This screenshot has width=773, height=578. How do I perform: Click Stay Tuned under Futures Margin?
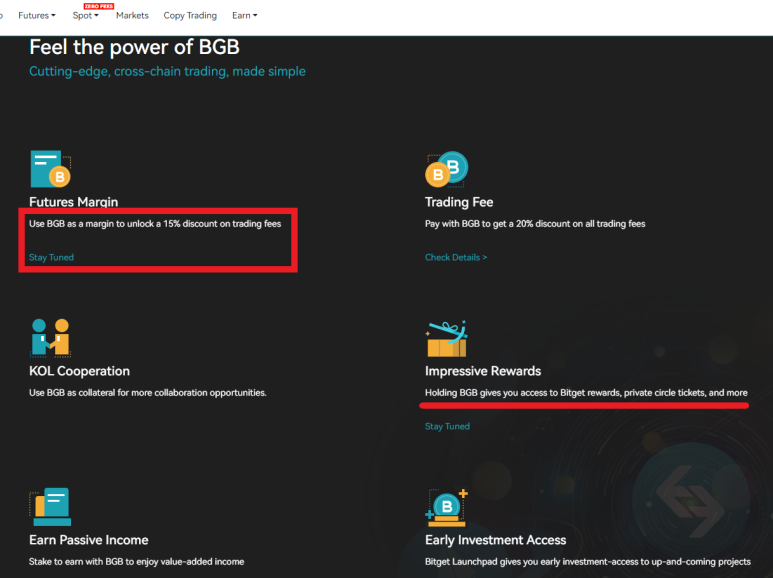pos(51,257)
